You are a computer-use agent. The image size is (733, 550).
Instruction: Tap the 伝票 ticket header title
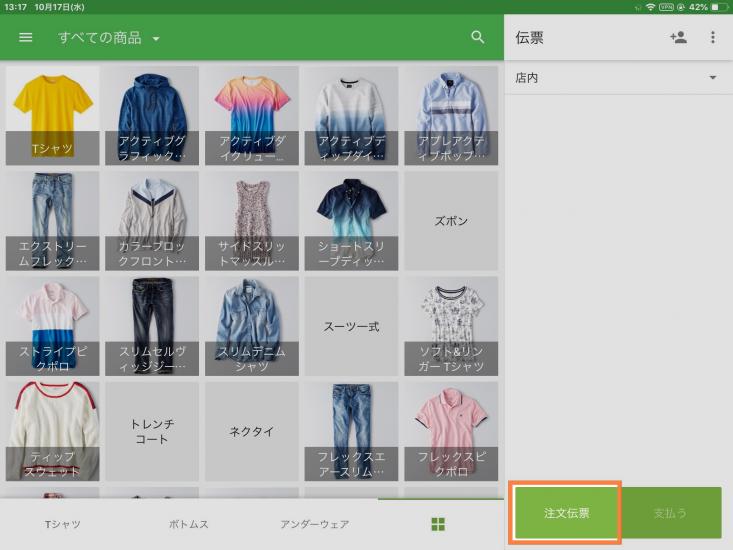[x=529, y=38]
